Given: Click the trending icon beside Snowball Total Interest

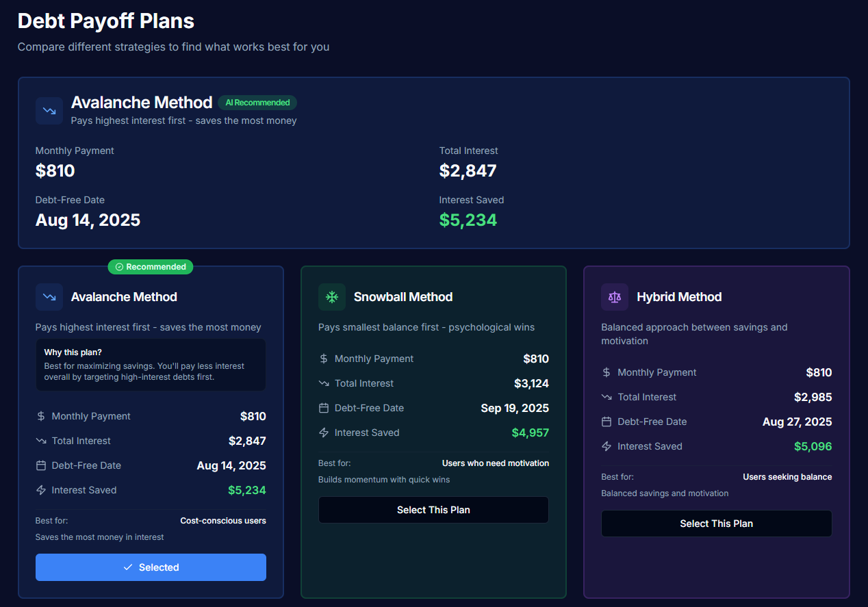Looking at the screenshot, I should (322, 383).
